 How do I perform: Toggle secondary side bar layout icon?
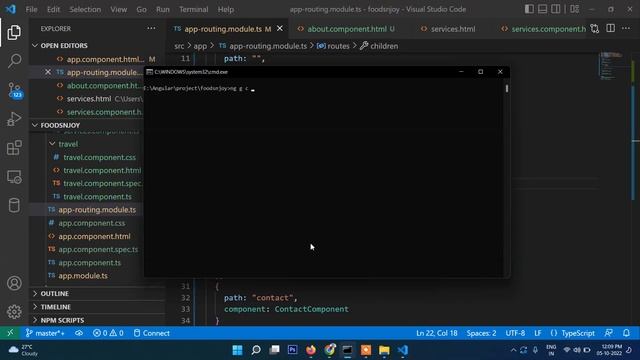pyautogui.click(x=556, y=9)
